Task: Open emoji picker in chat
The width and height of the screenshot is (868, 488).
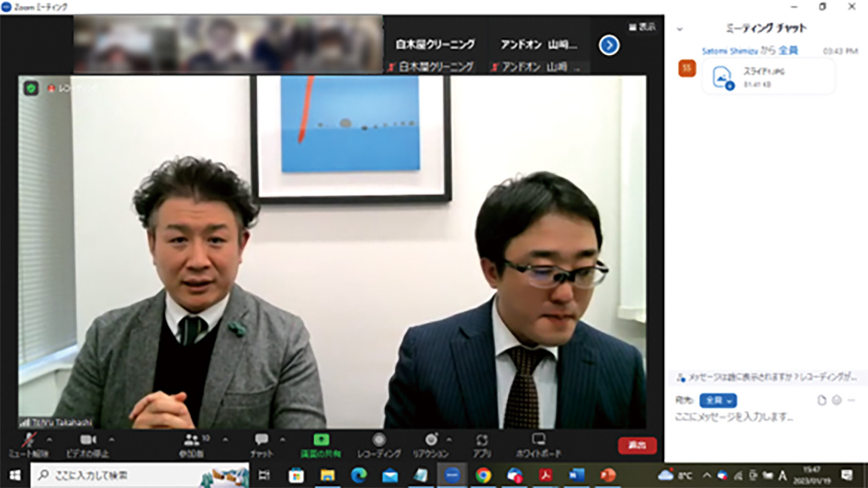Action: (x=836, y=401)
